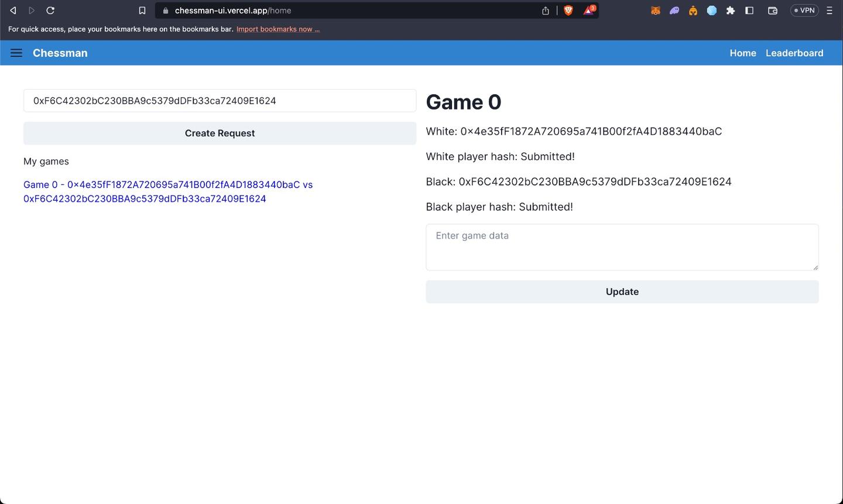Toggle the browser sidebar panel icon
This screenshot has height=504, width=843.
pos(749,11)
